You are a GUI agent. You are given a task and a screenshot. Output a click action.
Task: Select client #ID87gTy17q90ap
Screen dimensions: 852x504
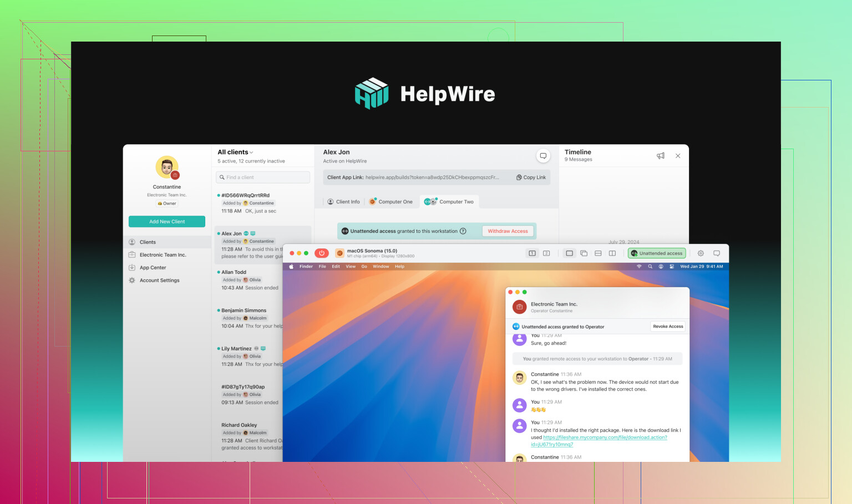point(248,395)
